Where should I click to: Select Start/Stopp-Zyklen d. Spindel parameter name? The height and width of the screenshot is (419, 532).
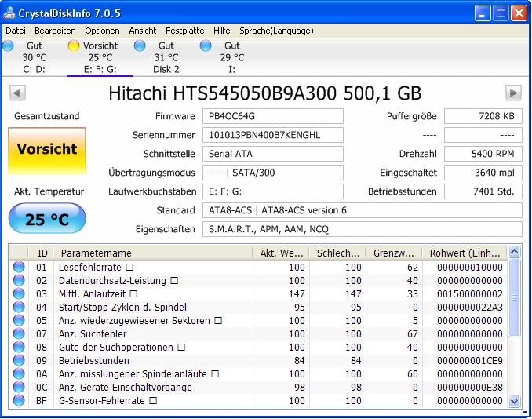click(x=122, y=308)
